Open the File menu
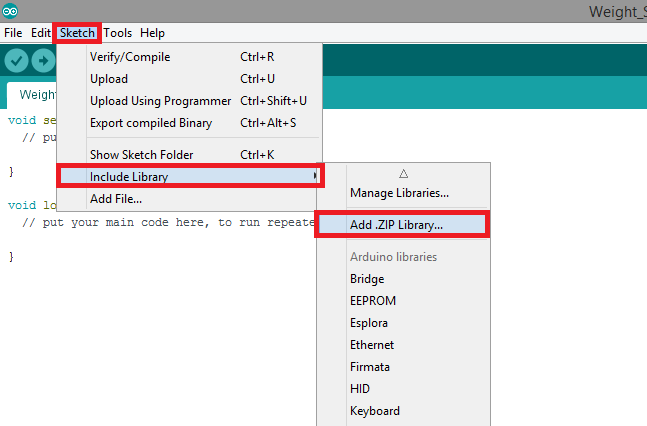 coord(13,33)
